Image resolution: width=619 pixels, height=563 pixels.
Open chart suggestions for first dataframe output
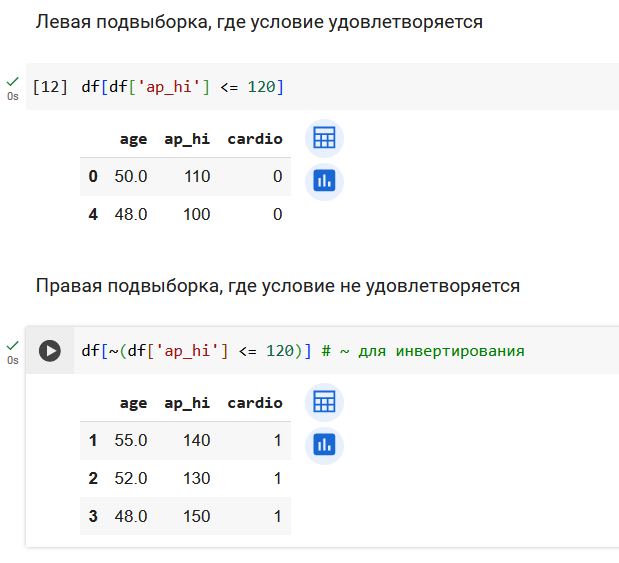324,181
